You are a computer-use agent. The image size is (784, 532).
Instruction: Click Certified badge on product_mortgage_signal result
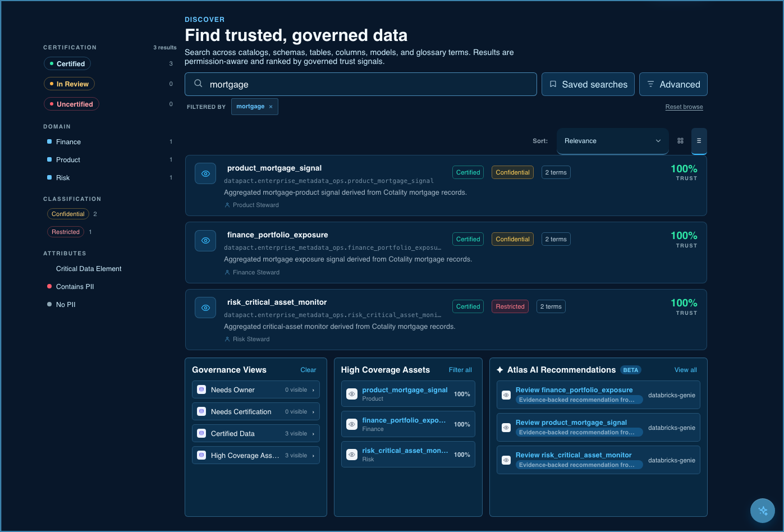click(468, 172)
